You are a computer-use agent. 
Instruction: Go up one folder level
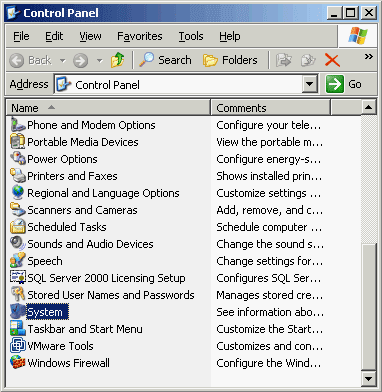tap(118, 60)
